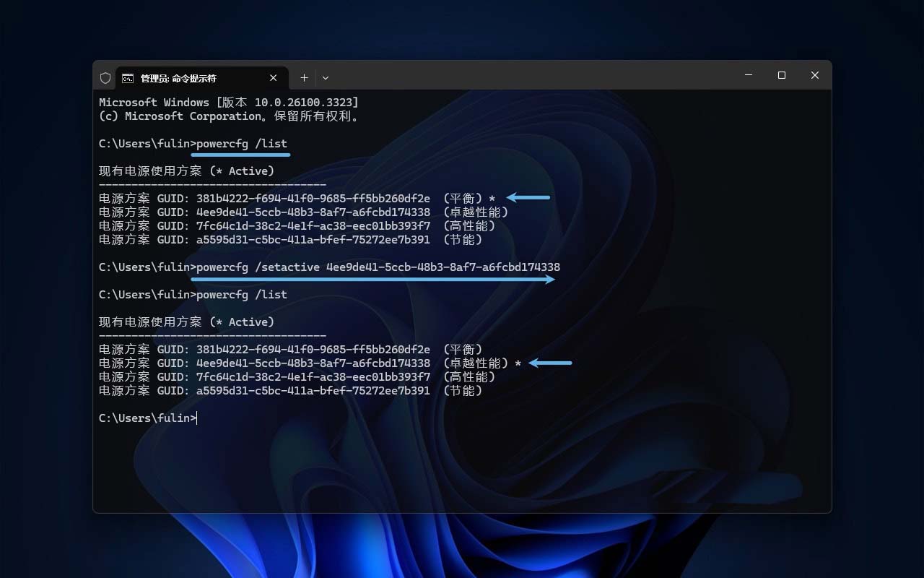This screenshot has height=578, width=924.
Task: Click the final C:\Users\fulin> prompt
Action: pyautogui.click(x=147, y=418)
